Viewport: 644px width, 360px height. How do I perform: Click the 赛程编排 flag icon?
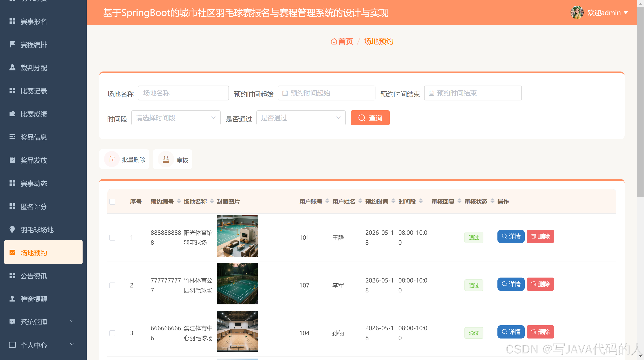12,44
